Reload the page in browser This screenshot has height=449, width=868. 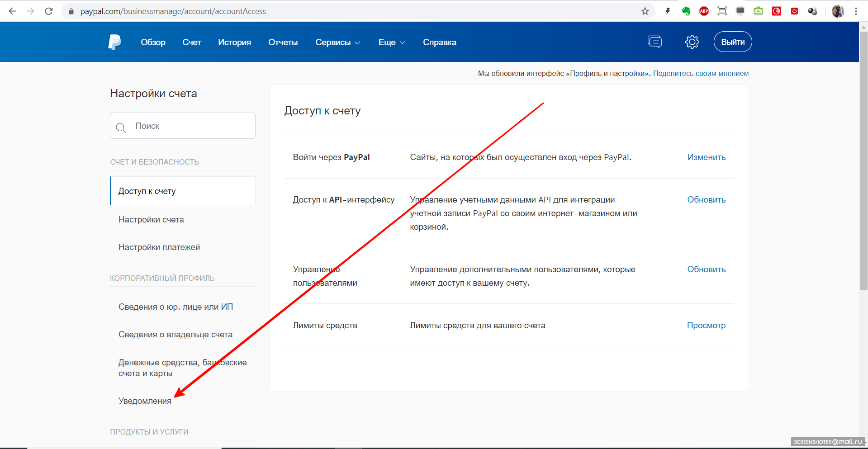[49, 11]
